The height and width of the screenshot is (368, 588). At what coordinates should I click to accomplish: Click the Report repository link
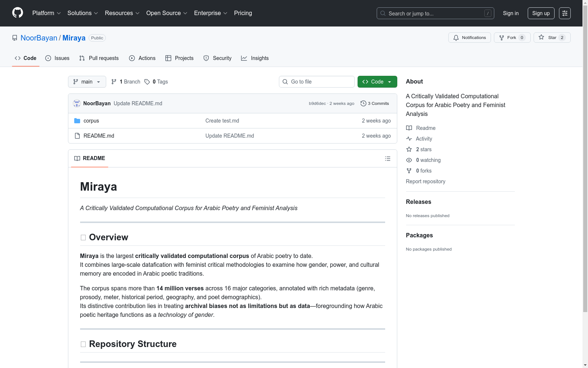tap(426, 181)
